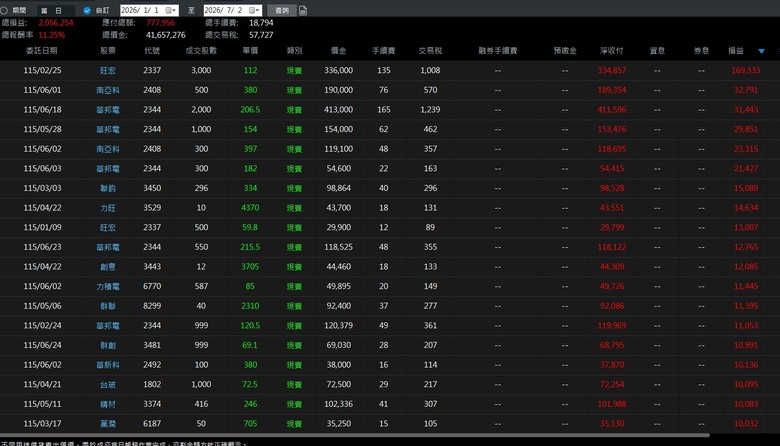Viewport: 780px width, 446px height.
Task: Open 南亞科 stock link dated 115/06/01
Action: point(108,90)
